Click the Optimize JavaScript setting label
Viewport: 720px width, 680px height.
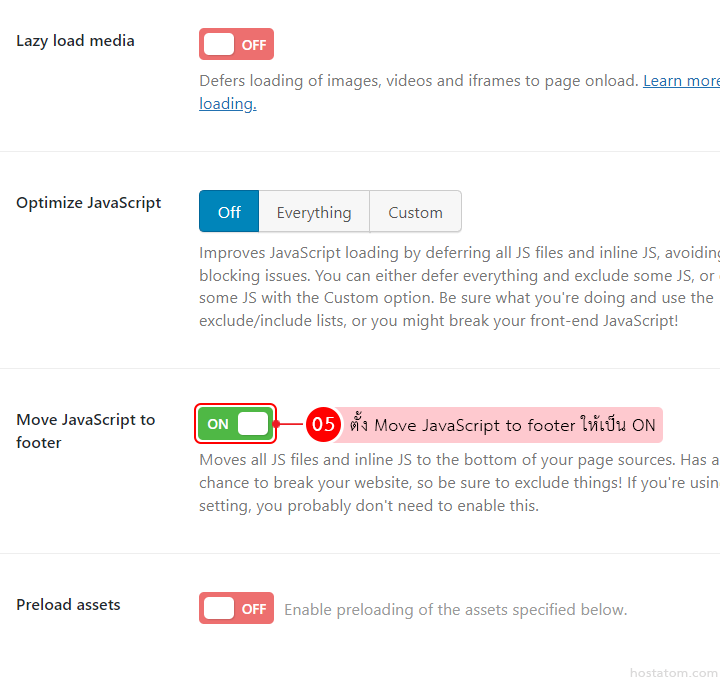point(88,203)
